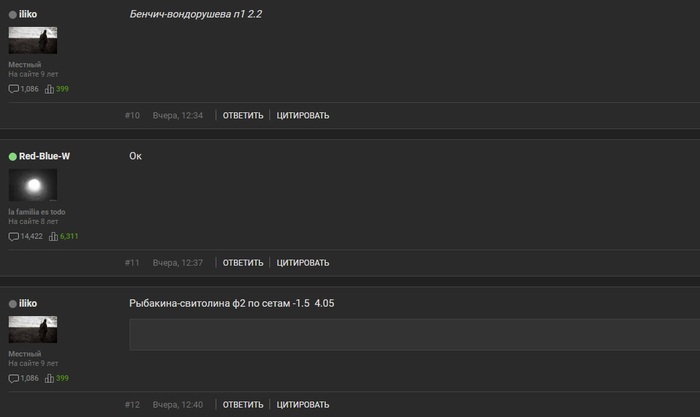Screen dimensions: 700x417
Task: Click the reputation chart icon beside 399 in post #10
Action: (49, 89)
